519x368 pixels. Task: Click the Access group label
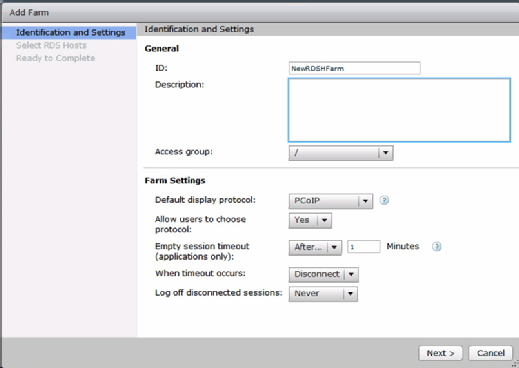coord(183,152)
